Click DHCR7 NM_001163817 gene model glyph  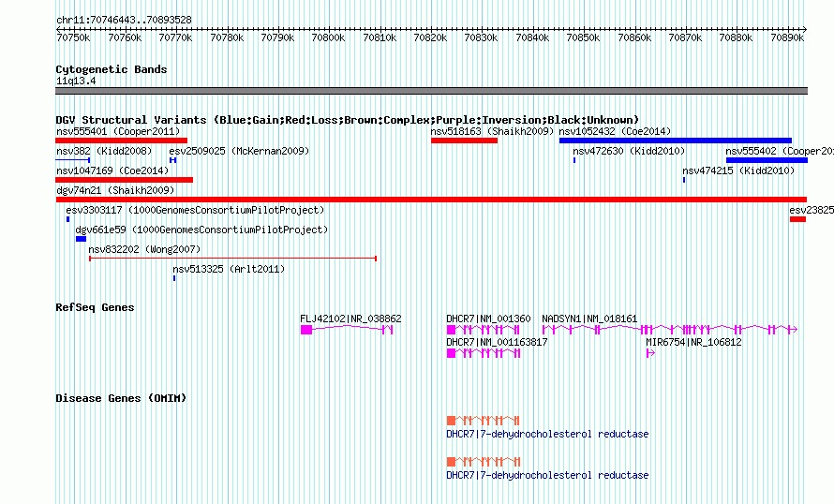coord(483,353)
